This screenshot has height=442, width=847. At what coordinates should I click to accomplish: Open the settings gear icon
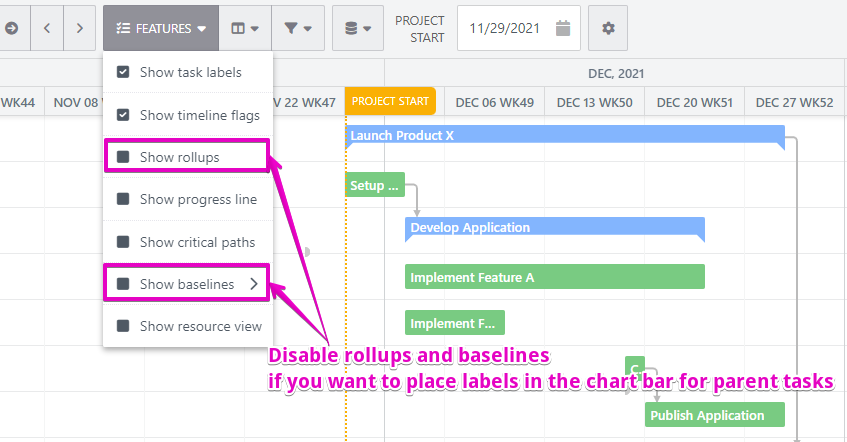coord(608,29)
